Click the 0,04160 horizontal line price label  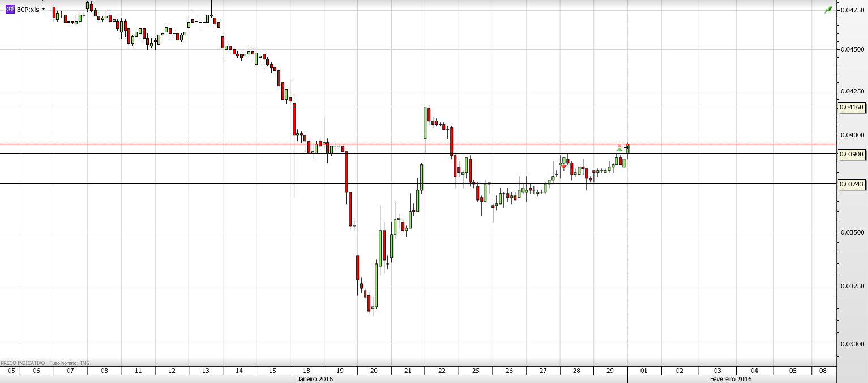(x=852, y=107)
